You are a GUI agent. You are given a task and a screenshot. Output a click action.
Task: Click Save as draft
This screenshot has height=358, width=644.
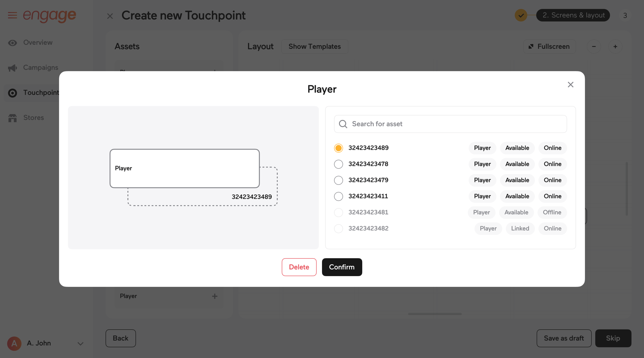[564, 338]
